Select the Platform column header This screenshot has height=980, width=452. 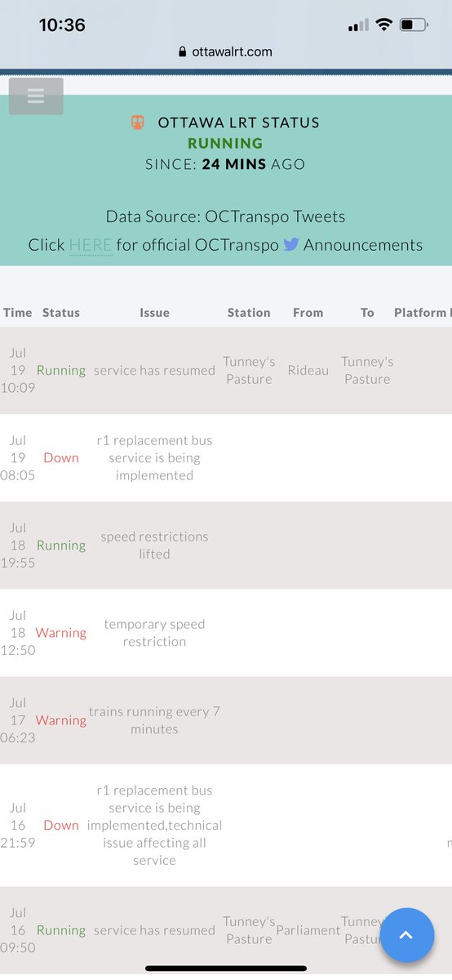tap(422, 313)
